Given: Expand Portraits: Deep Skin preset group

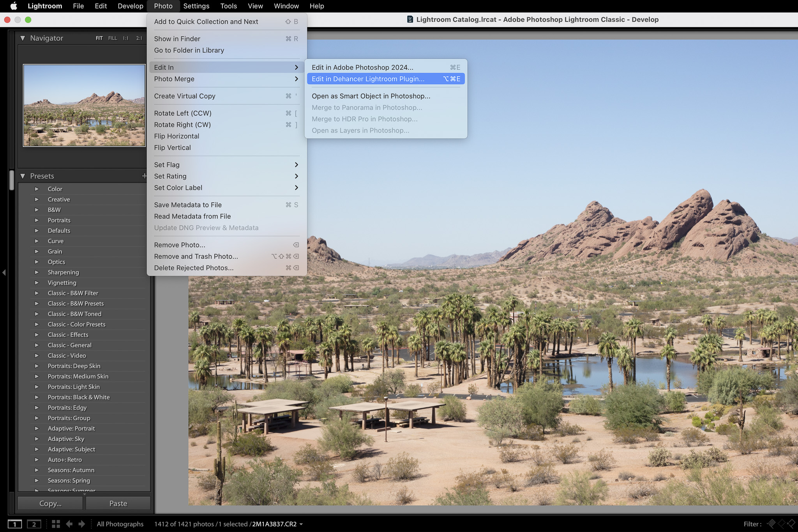Looking at the screenshot, I should [x=37, y=366].
